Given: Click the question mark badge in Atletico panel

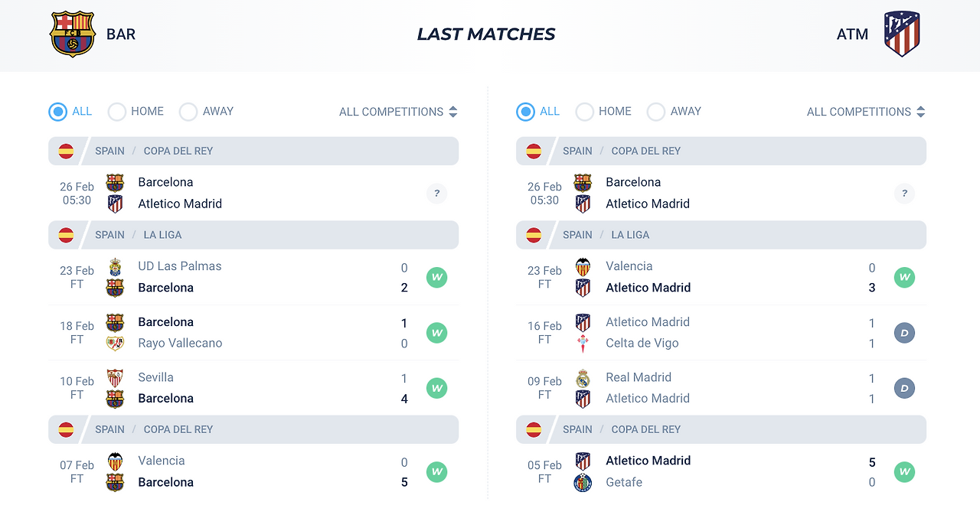Looking at the screenshot, I should (904, 194).
